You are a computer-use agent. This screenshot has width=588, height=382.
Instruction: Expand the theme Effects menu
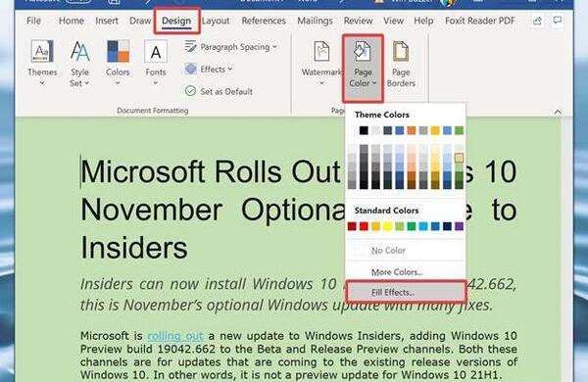pyautogui.click(x=209, y=69)
